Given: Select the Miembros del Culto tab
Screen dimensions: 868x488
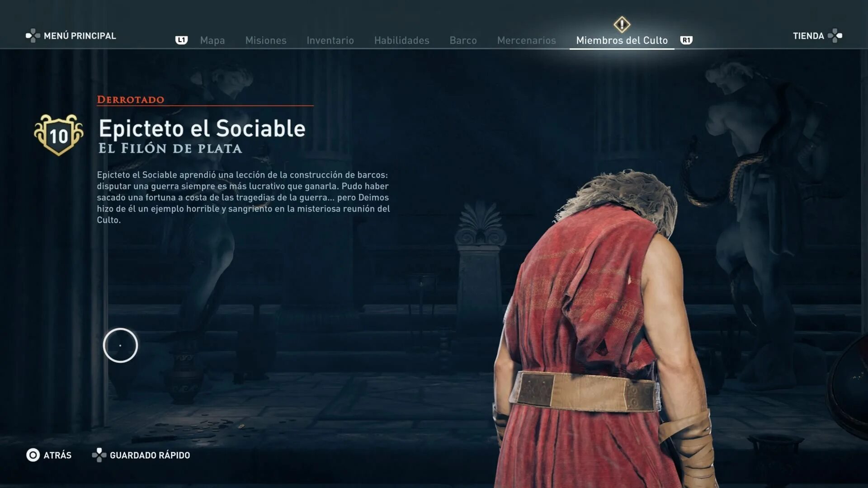Looking at the screenshot, I should (622, 40).
